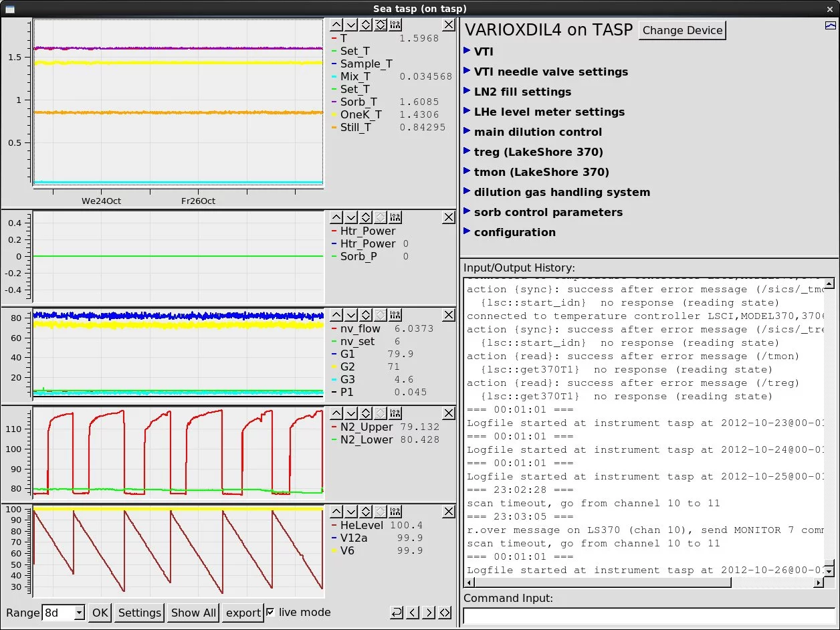
Task: Click log/lin scale icon in temperature chart
Action: point(395,25)
